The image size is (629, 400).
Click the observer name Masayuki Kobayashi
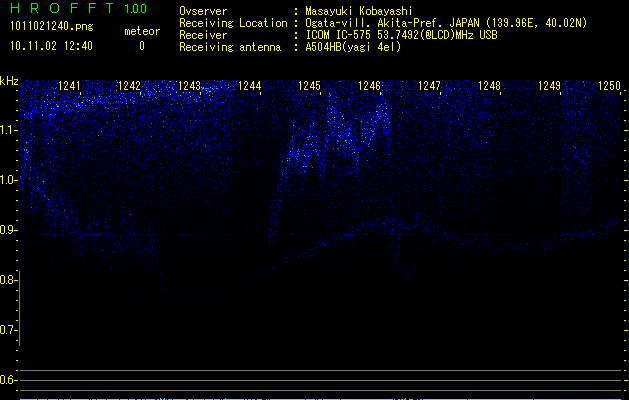point(359,11)
